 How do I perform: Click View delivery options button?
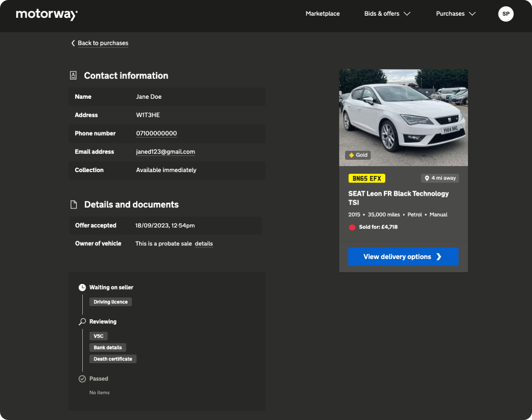pyautogui.click(x=403, y=257)
